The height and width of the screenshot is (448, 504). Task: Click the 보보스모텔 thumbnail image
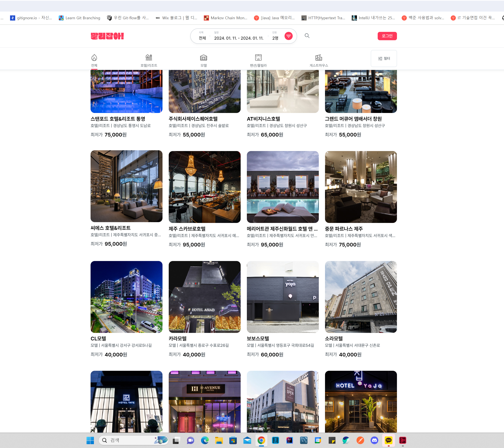(x=283, y=297)
